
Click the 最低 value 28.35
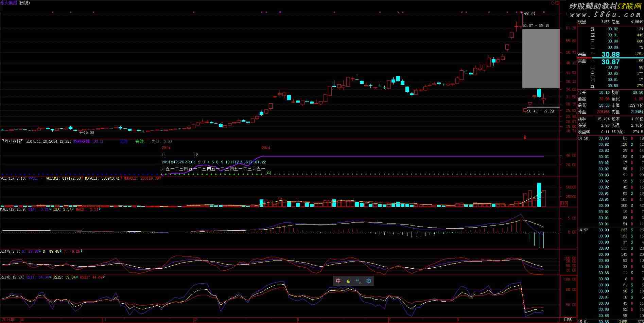604,106
